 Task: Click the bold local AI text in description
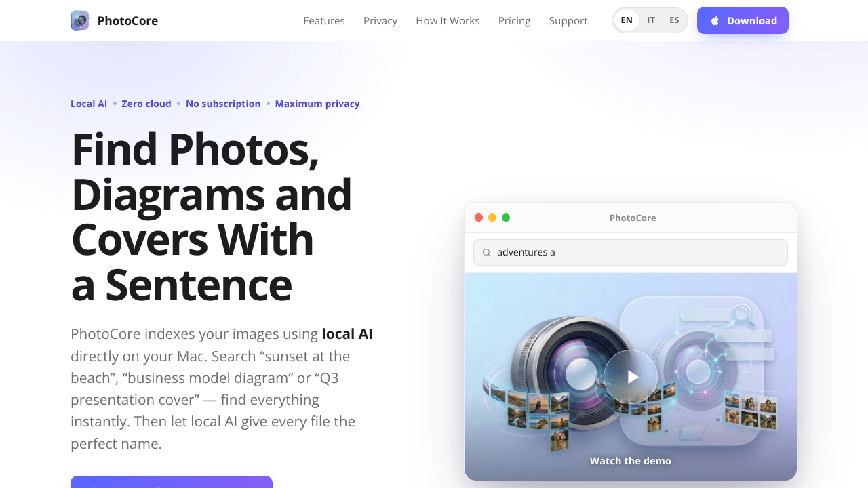coord(347,334)
